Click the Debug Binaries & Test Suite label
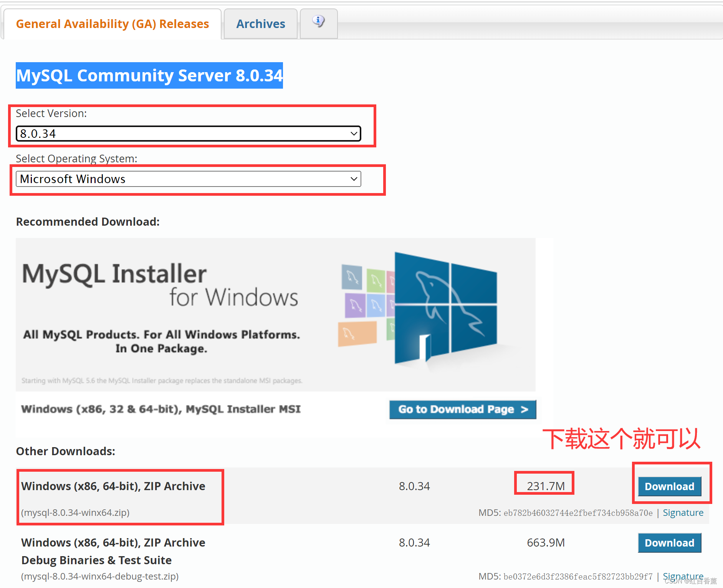This screenshot has width=723, height=588. coord(96,560)
